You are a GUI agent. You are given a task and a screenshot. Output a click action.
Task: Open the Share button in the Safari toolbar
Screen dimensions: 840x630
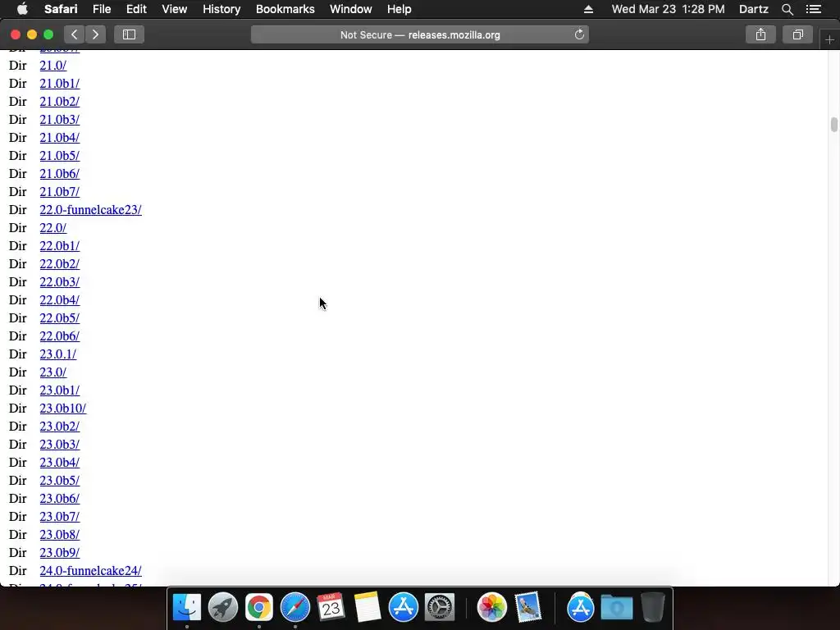760,34
